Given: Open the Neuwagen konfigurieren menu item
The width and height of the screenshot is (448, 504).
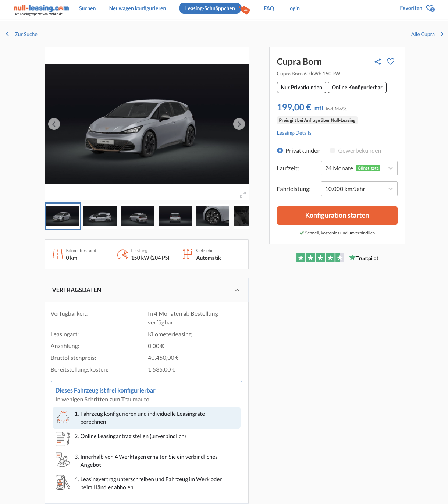Looking at the screenshot, I should pyautogui.click(x=138, y=8).
